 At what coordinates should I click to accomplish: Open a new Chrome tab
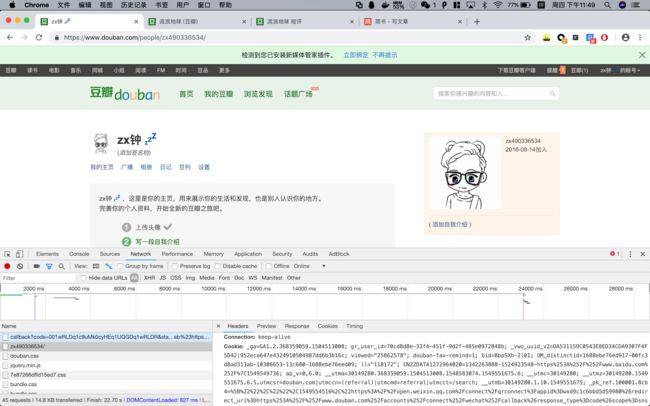[477, 22]
